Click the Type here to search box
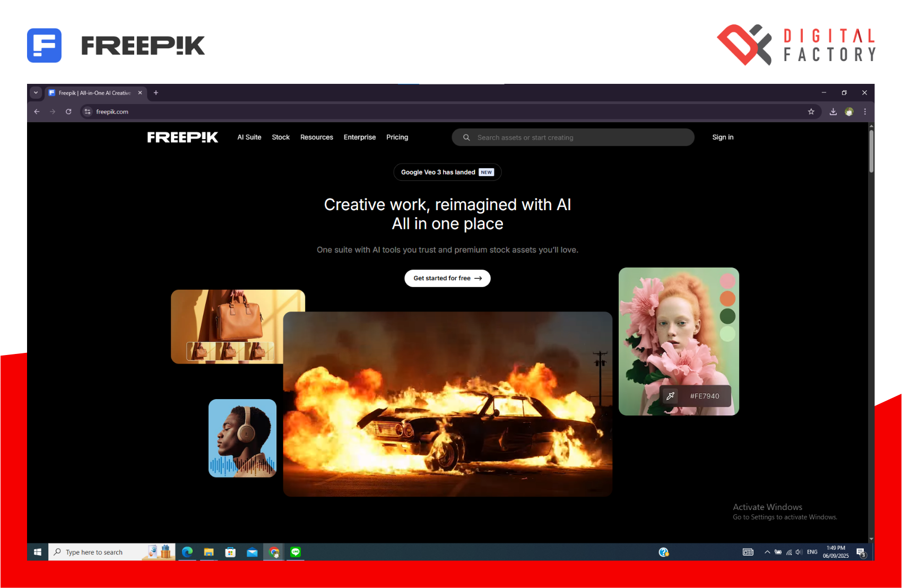Image resolution: width=902 pixels, height=588 pixels. click(112, 552)
